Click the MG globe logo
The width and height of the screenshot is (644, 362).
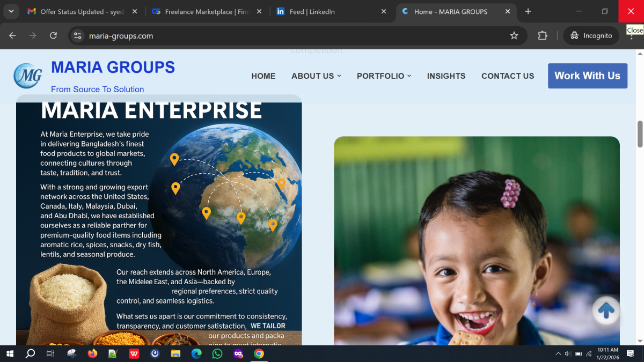pos(28,76)
